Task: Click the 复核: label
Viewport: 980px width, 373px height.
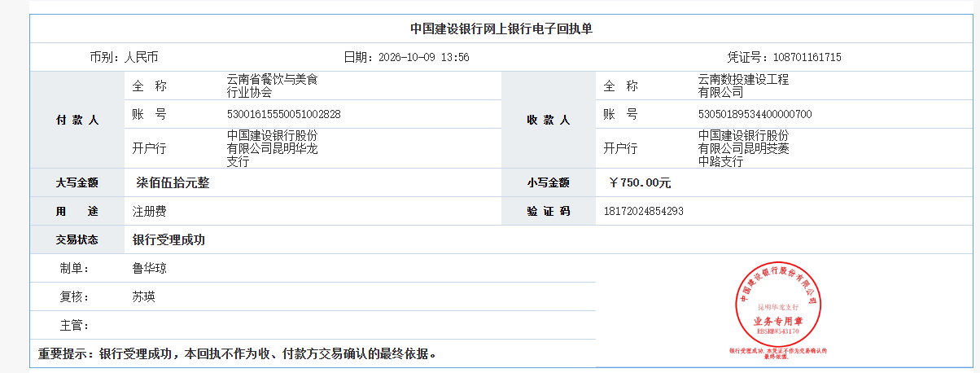Action: pos(75,296)
